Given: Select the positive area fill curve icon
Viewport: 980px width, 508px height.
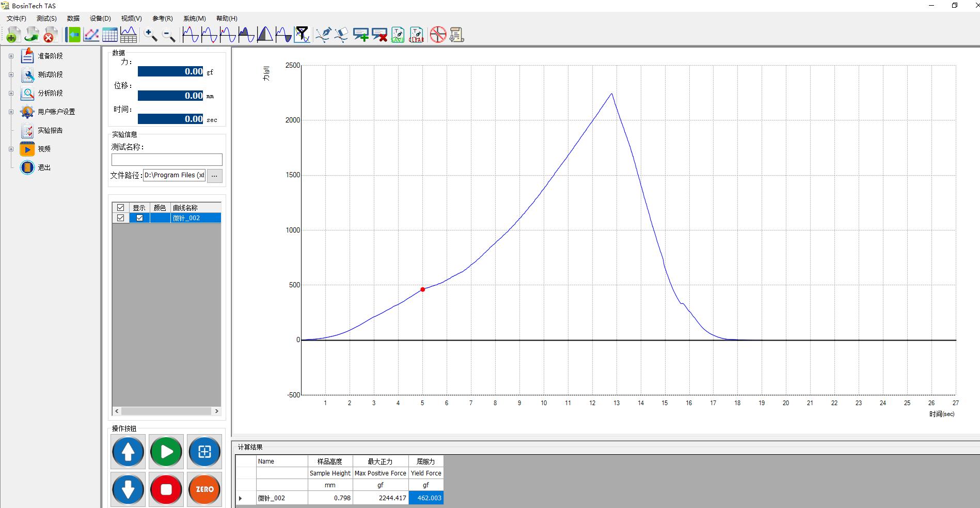Looking at the screenshot, I should click(x=247, y=35).
